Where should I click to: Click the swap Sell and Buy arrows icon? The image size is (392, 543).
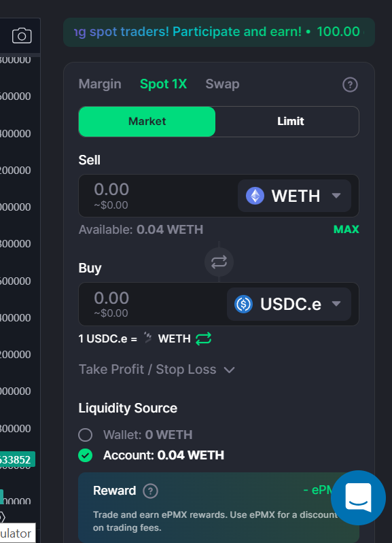pos(219,262)
